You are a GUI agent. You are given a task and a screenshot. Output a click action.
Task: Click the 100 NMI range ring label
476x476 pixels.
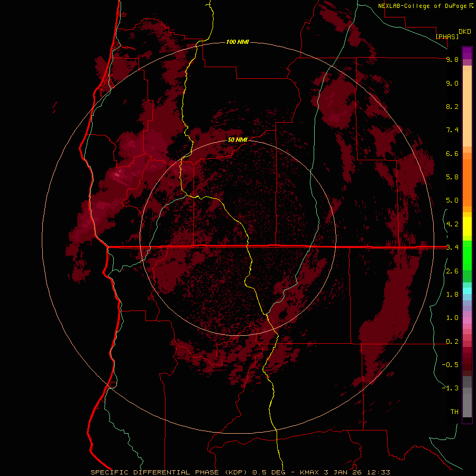(237, 42)
